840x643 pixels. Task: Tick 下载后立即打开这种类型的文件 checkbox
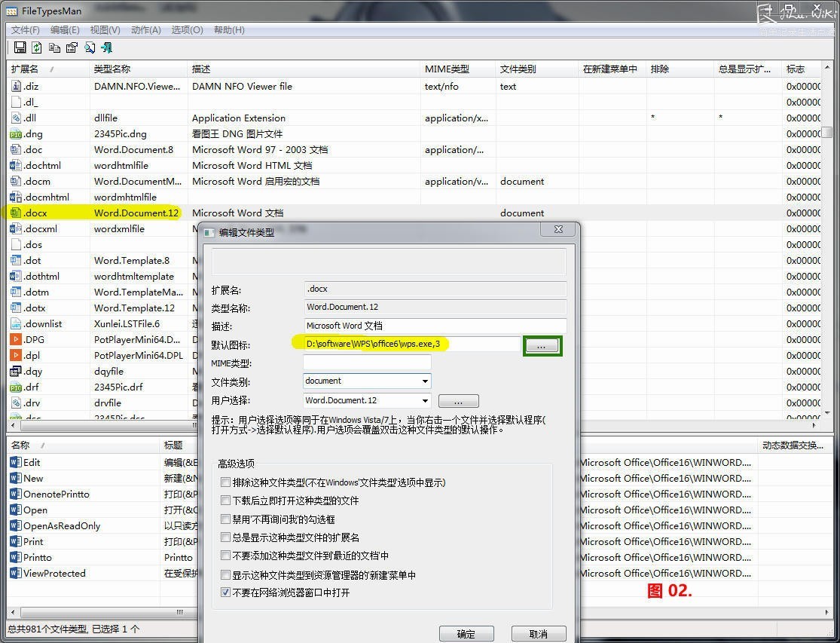point(225,501)
